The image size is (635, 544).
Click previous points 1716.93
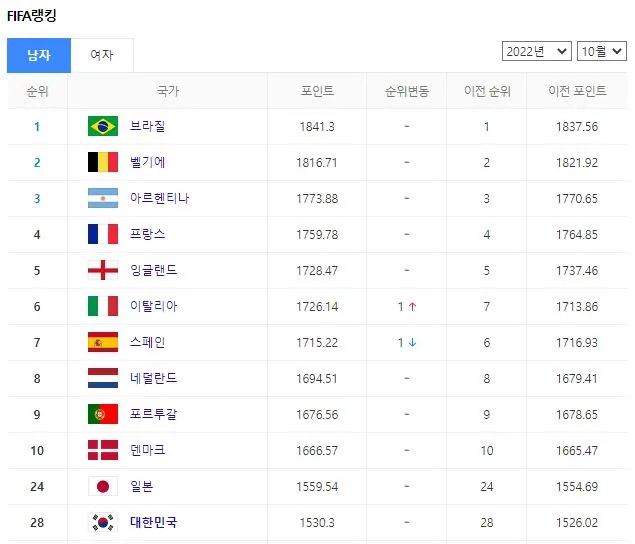click(577, 343)
